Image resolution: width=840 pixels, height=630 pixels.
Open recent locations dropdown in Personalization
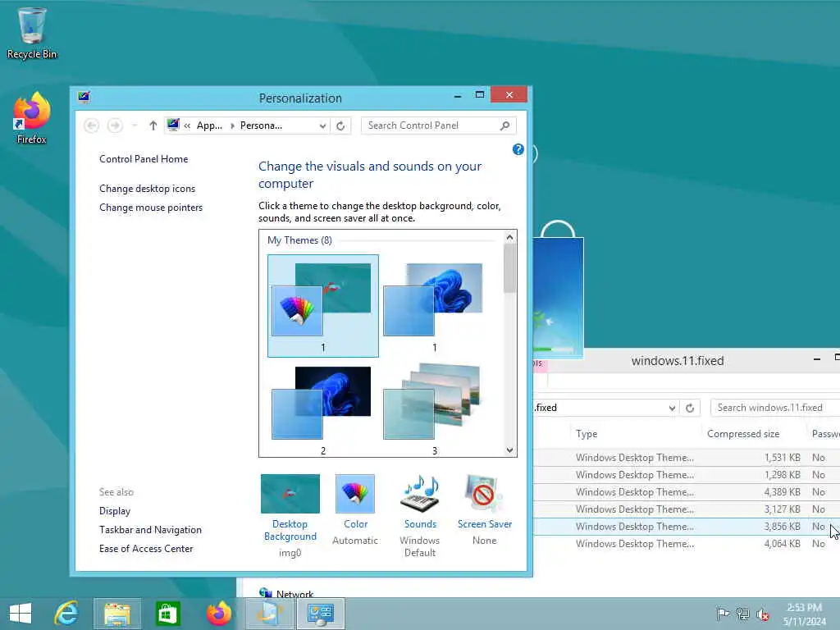click(135, 126)
